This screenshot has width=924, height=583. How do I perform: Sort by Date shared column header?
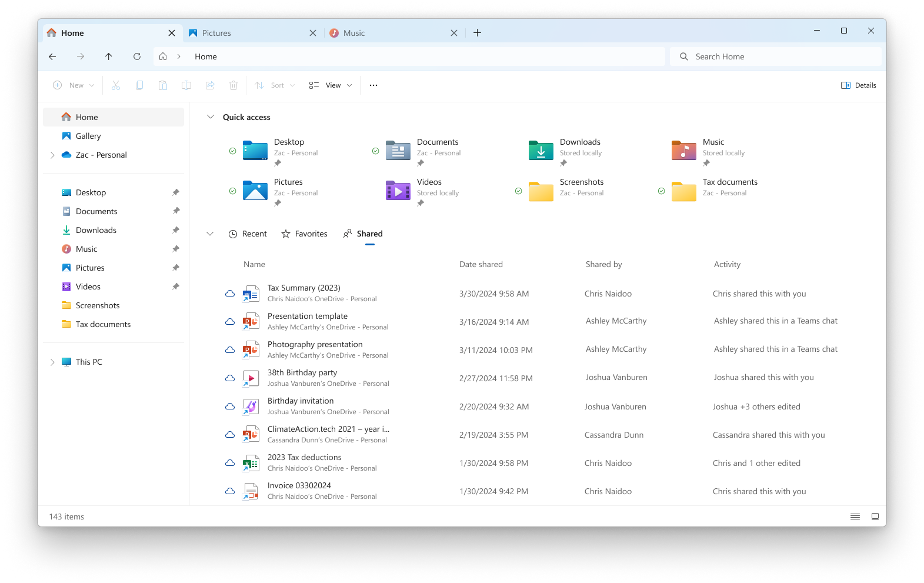(x=481, y=264)
